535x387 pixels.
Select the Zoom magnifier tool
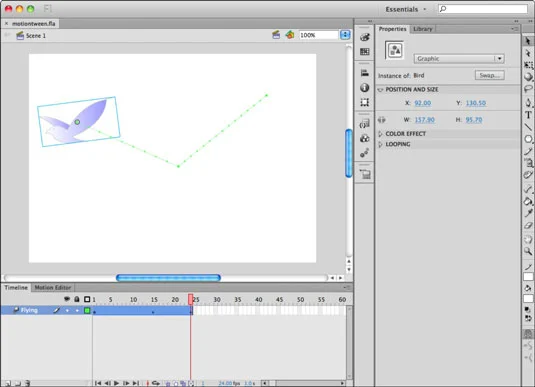click(528, 252)
